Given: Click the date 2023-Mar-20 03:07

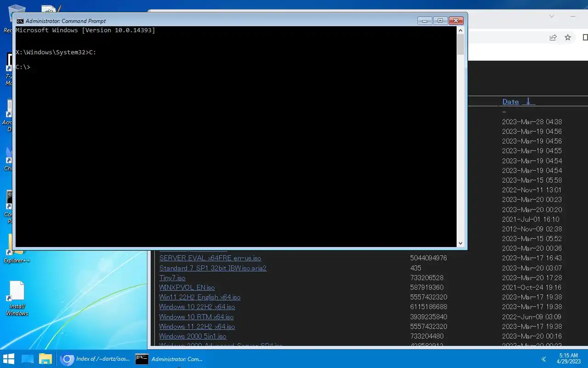Looking at the screenshot, I should click(532, 268).
